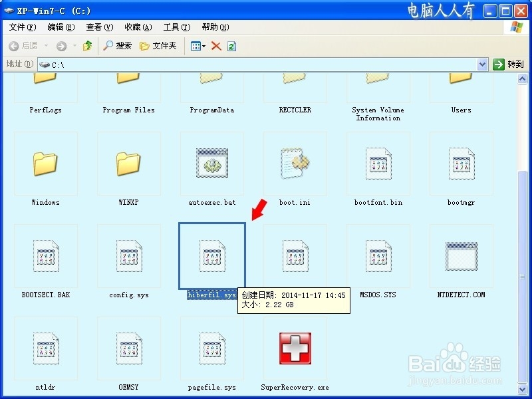Image resolution: width=532 pixels, height=399 pixels.
Task: Select the WINXP folder icon
Action: pyautogui.click(x=128, y=164)
